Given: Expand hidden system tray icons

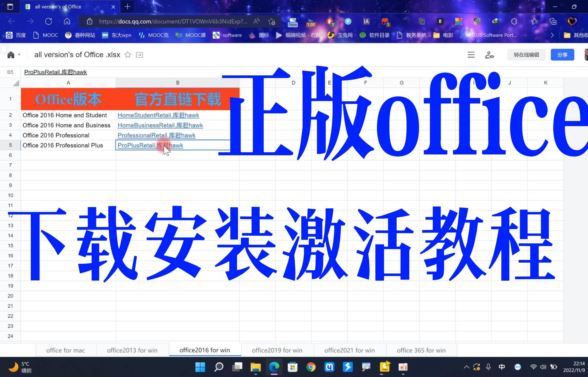Looking at the screenshot, I should 467,367.
